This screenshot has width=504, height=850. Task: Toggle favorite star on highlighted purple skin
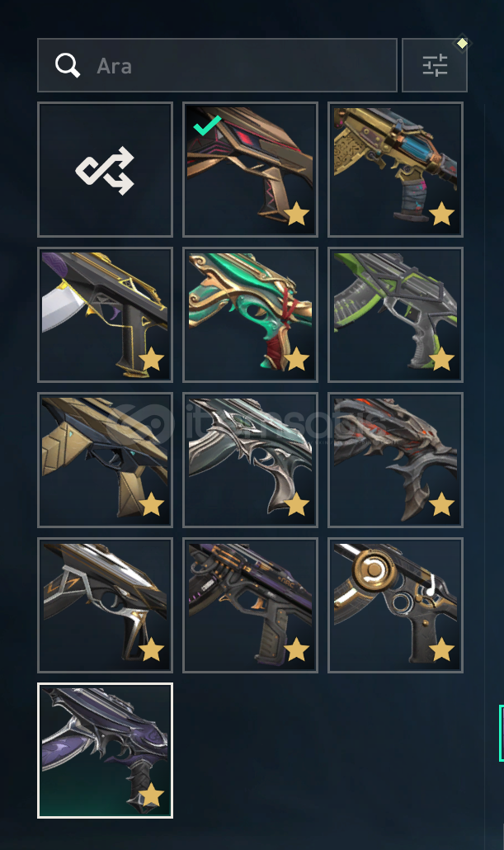point(151,796)
